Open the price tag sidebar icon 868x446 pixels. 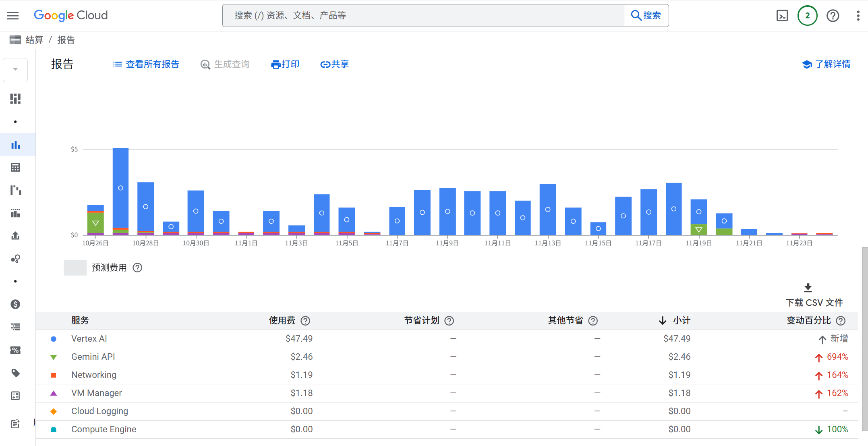point(15,373)
